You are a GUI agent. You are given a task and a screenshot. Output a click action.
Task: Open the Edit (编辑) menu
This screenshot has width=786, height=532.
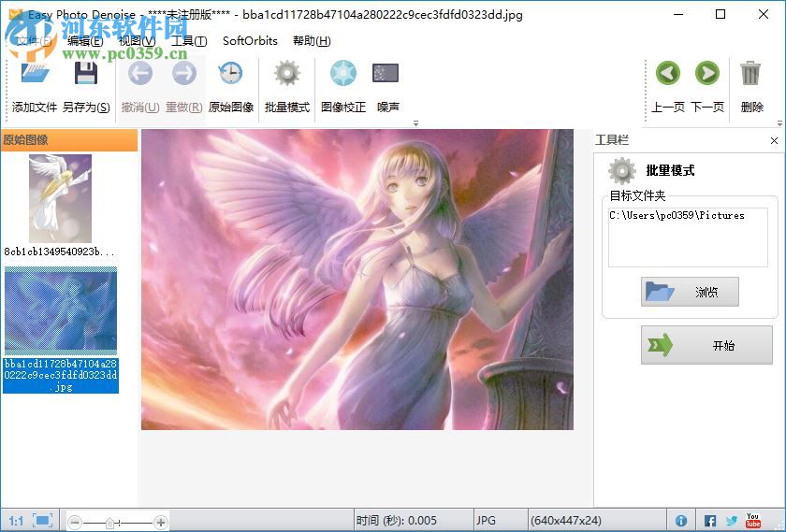(x=85, y=41)
